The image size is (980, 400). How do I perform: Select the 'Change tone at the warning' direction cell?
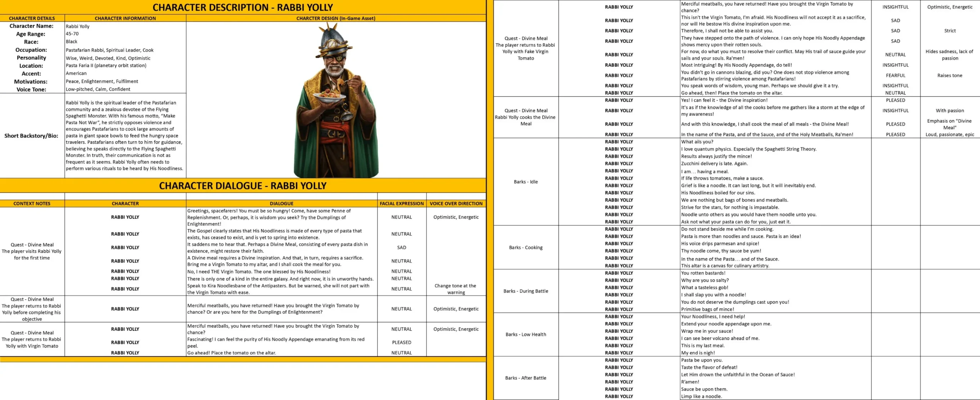(456, 289)
